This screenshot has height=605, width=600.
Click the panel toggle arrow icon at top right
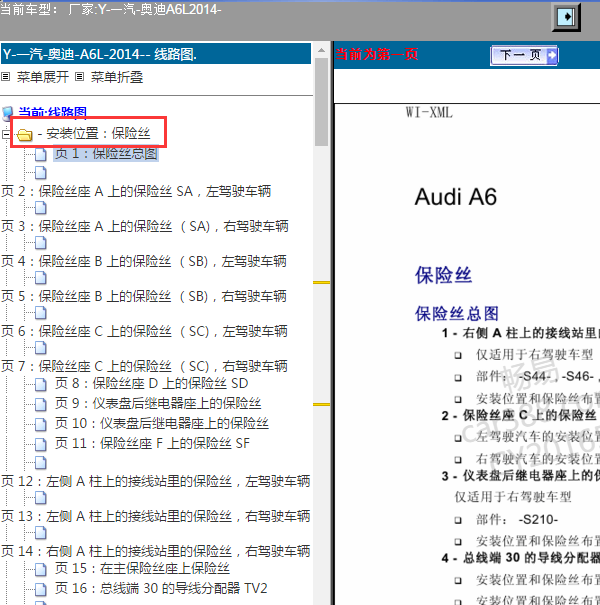click(566, 17)
